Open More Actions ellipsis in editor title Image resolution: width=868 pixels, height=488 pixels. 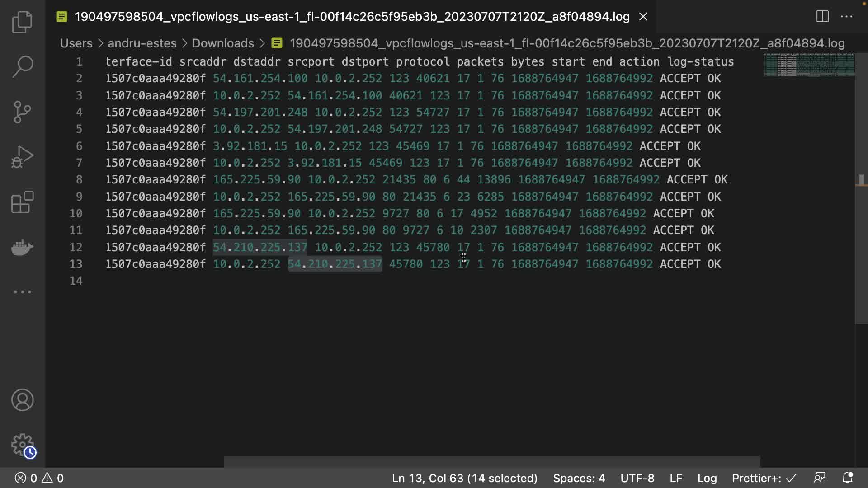[x=846, y=17]
